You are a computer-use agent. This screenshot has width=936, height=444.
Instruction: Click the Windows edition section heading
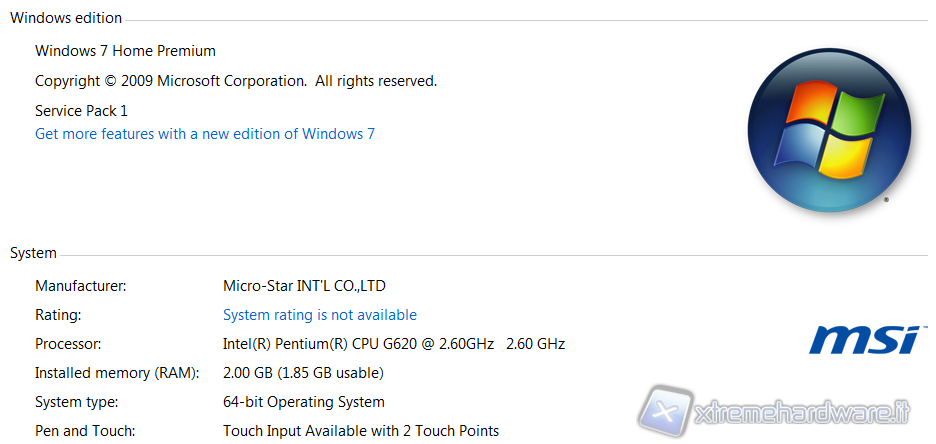coord(66,18)
